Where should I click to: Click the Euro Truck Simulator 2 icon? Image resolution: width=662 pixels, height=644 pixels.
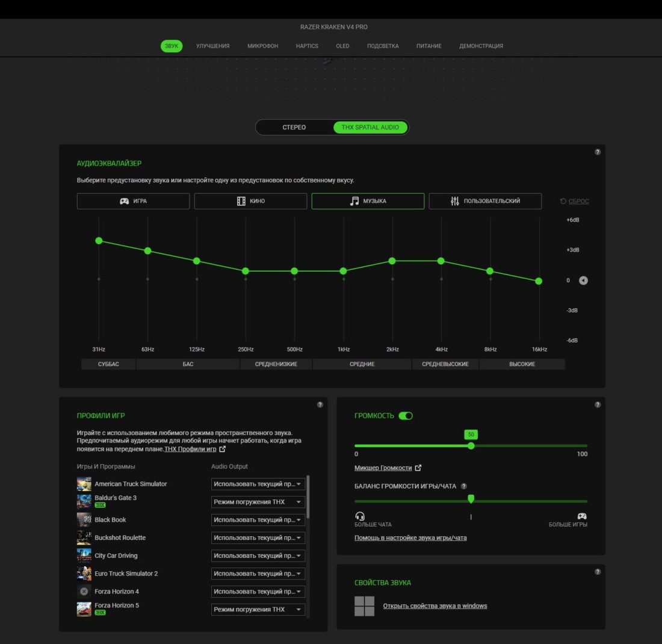[x=84, y=574]
